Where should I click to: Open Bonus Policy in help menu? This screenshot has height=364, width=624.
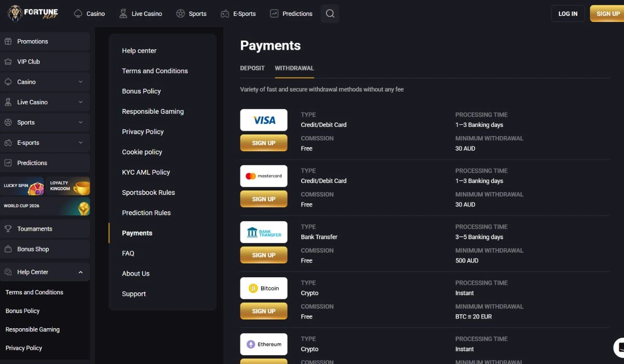pos(141,91)
